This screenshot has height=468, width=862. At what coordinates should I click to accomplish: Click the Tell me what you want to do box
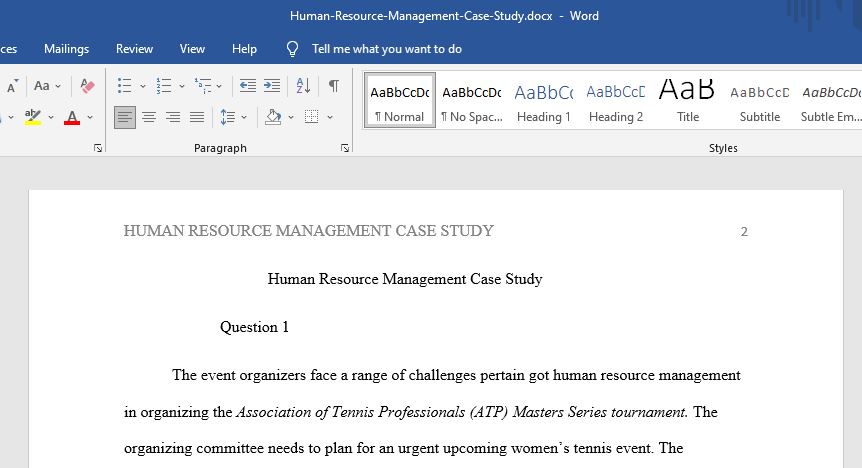pos(386,49)
